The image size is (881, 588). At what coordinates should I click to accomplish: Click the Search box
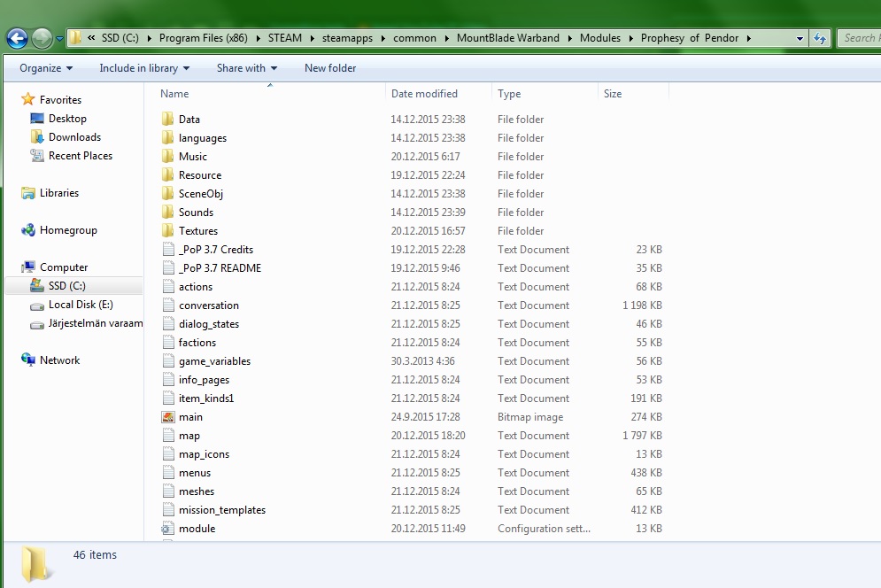[x=859, y=38]
